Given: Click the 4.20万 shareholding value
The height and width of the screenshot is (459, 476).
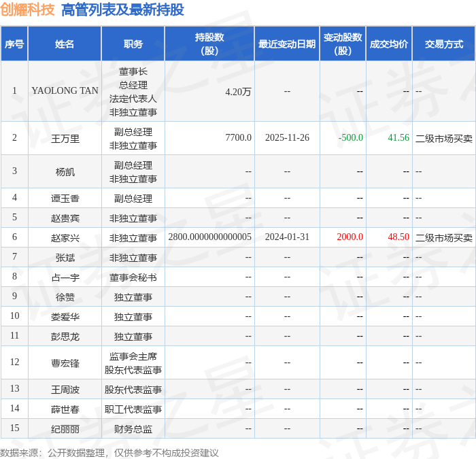Looking at the screenshot, I should [x=238, y=92].
